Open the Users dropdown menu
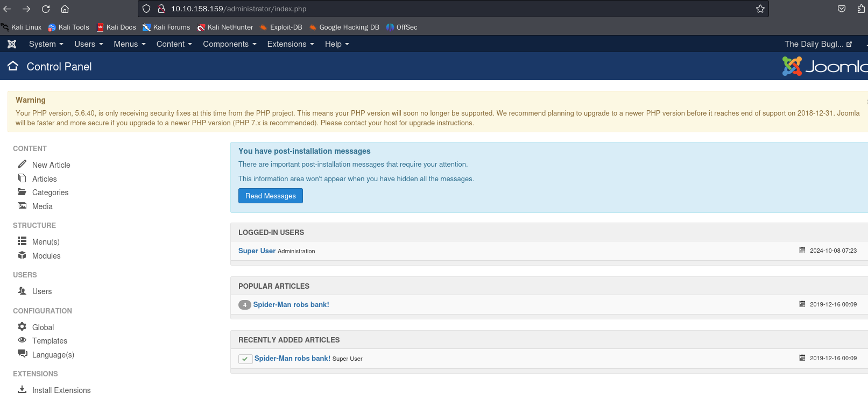 tap(89, 44)
